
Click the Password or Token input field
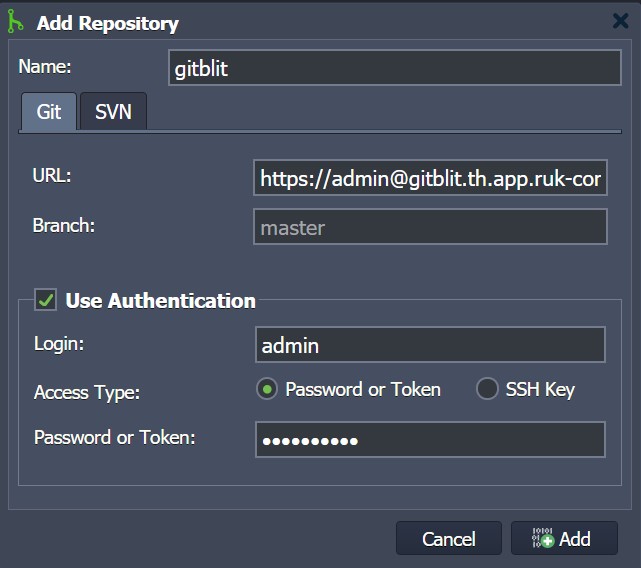(x=430, y=440)
